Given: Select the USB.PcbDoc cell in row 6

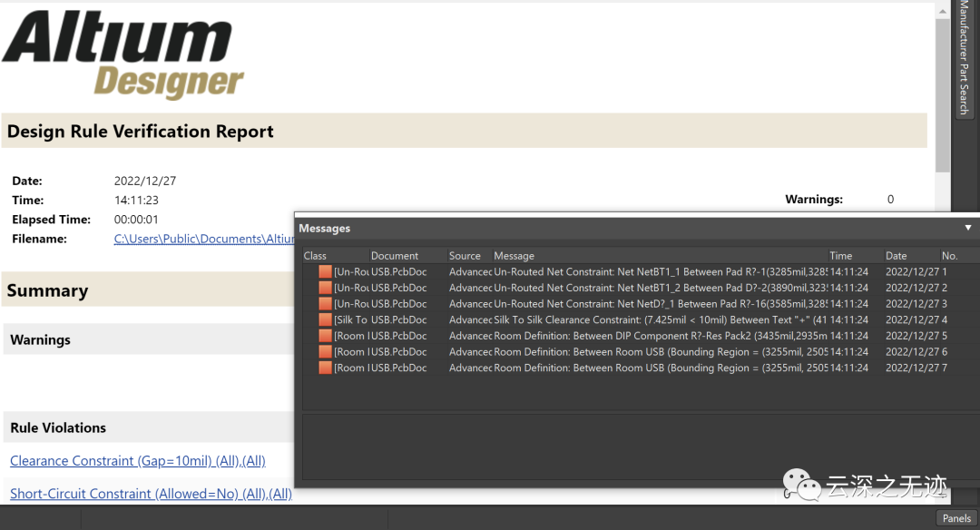Looking at the screenshot, I should 398,352.
